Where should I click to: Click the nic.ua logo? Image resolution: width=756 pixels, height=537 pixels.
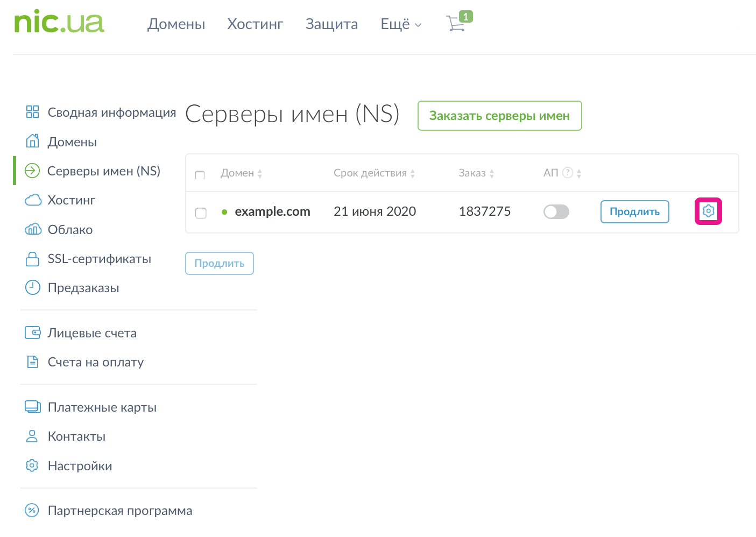pyautogui.click(x=59, y=22)
